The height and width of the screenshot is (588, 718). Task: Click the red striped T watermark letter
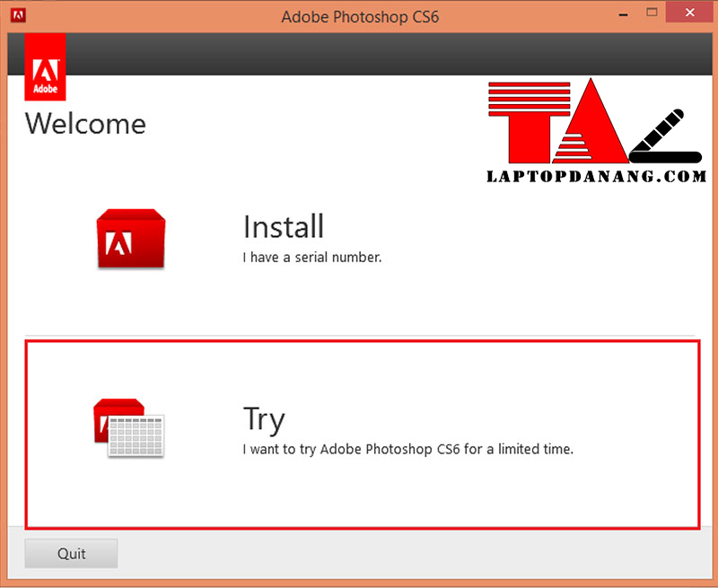[527, 123]
